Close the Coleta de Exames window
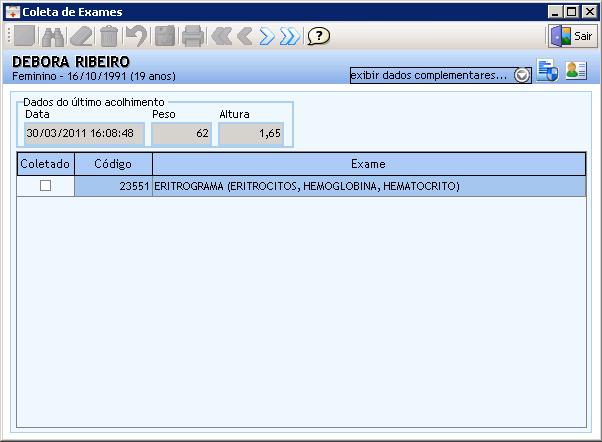This screenshot has width=602, height=442. [x=589, y=12]
